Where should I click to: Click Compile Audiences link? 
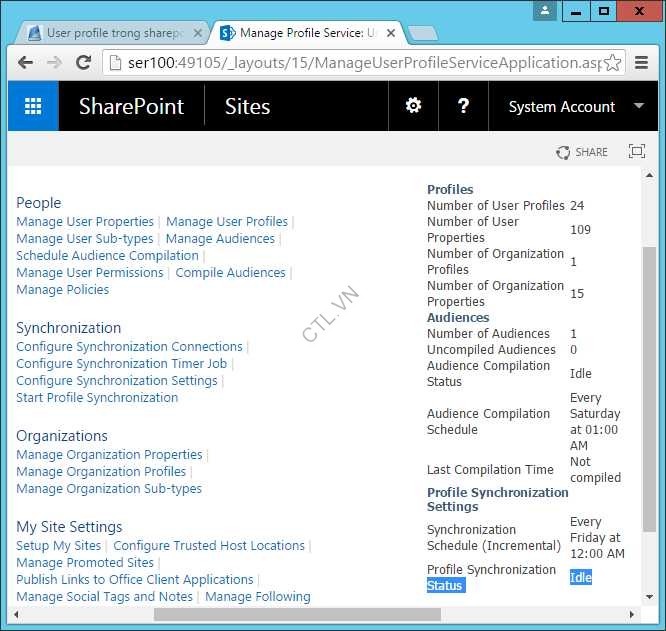[230, 273]
